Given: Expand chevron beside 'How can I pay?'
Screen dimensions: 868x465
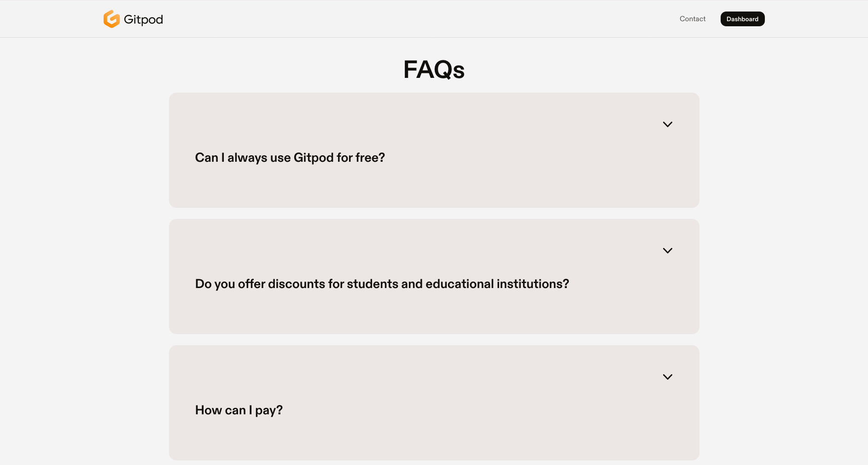Looking at the screenshot, I should click(x=668, y=377).
